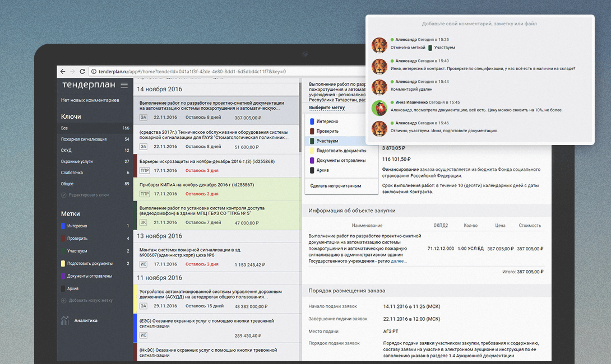Image resolution: width=611 pixels, height=364 pixels.
Task: Filter by sidebar label 'Интересно'
Action: pos(95,226)
